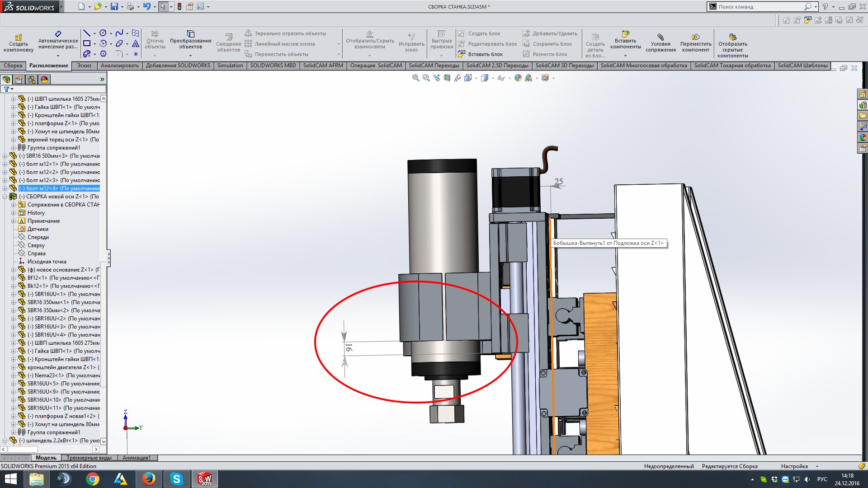Image resolution: width=868 pixels, height=488 pixels.
Task: Select the Corner Rectangle sketch tool
Action: coord(87,44)
